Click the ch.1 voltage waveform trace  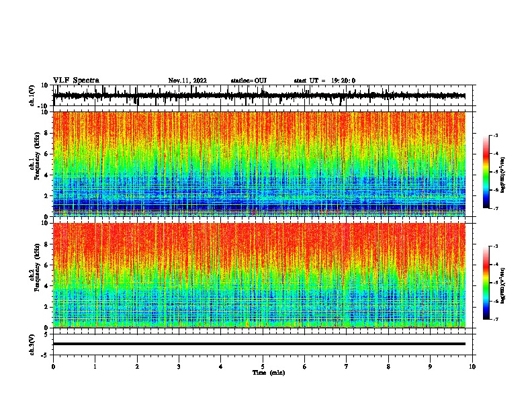pyautogui.click(x=259, y=96)
